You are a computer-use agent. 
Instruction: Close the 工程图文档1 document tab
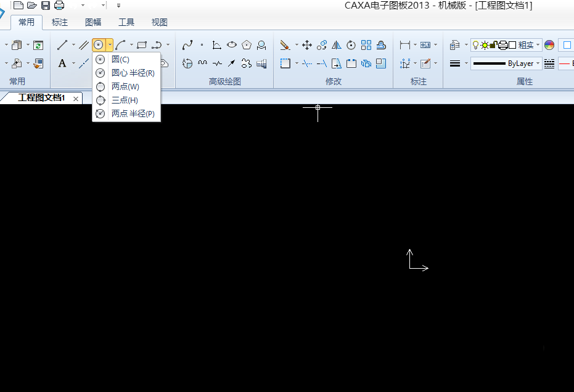click(x=75, y=99)
